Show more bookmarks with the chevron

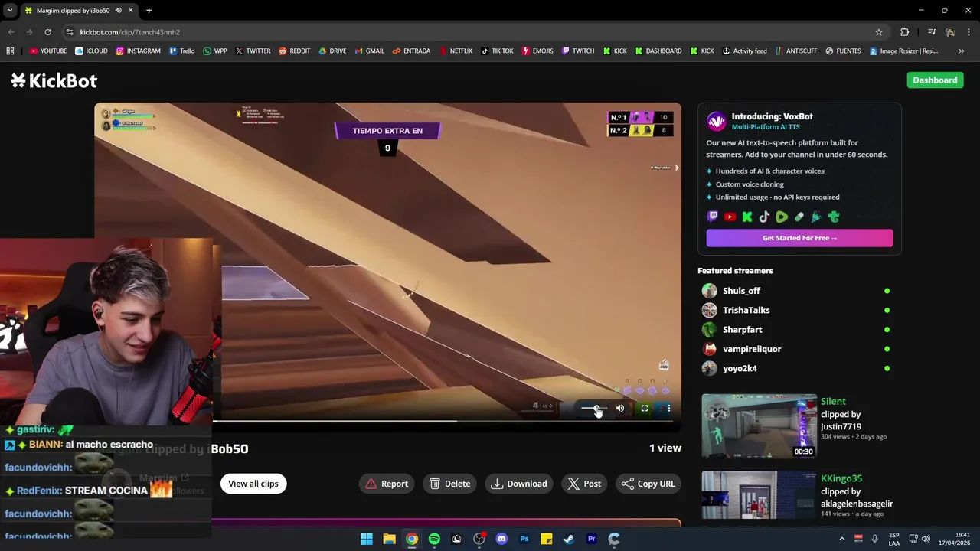tap(962, 51)
